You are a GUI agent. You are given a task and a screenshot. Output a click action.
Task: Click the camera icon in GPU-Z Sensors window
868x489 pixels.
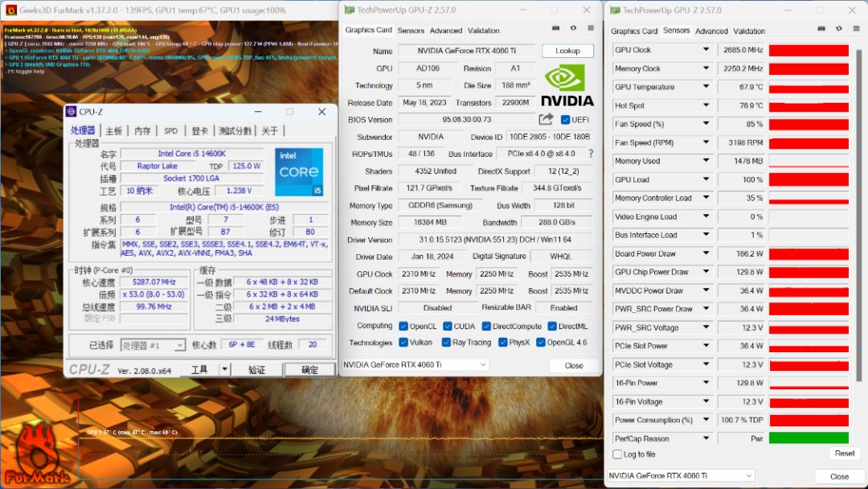[x=821, y=29]
